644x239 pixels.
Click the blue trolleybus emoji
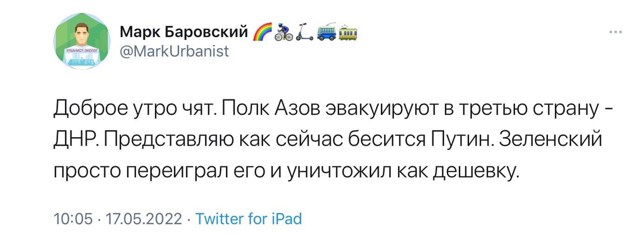[x=326, y=33]
